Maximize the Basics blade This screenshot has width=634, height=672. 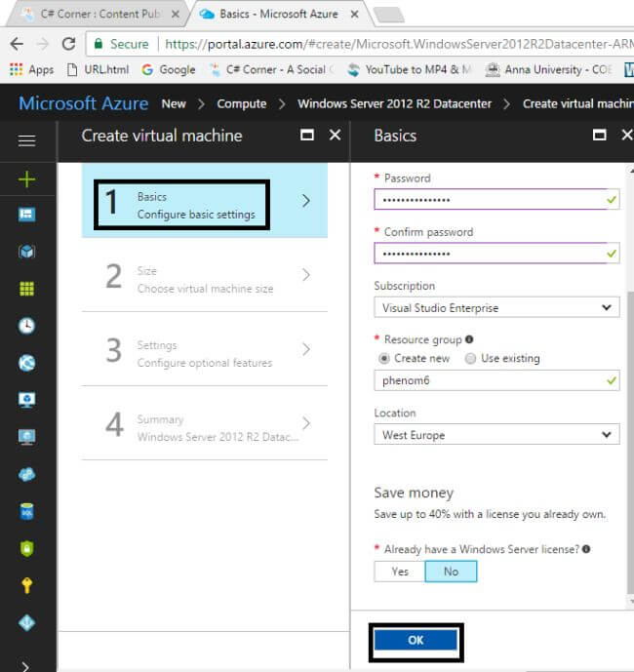tap(599, 136)
